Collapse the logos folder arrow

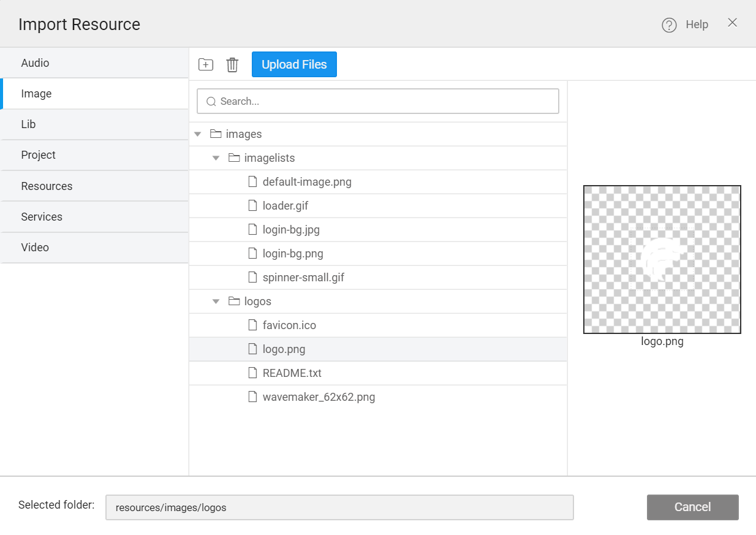216,302
